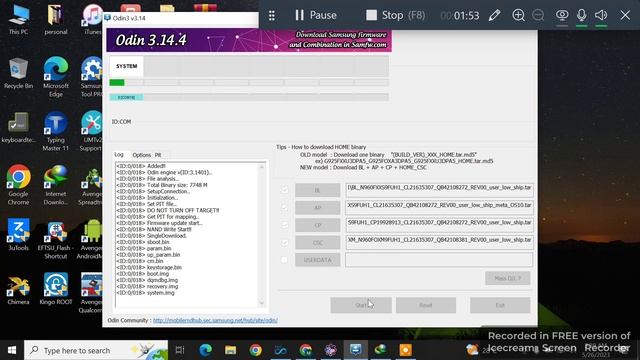The height and width of the screenshot is (360, 640).
Task: Open Recycle Bin desktop icon
Action: (18, 73)
